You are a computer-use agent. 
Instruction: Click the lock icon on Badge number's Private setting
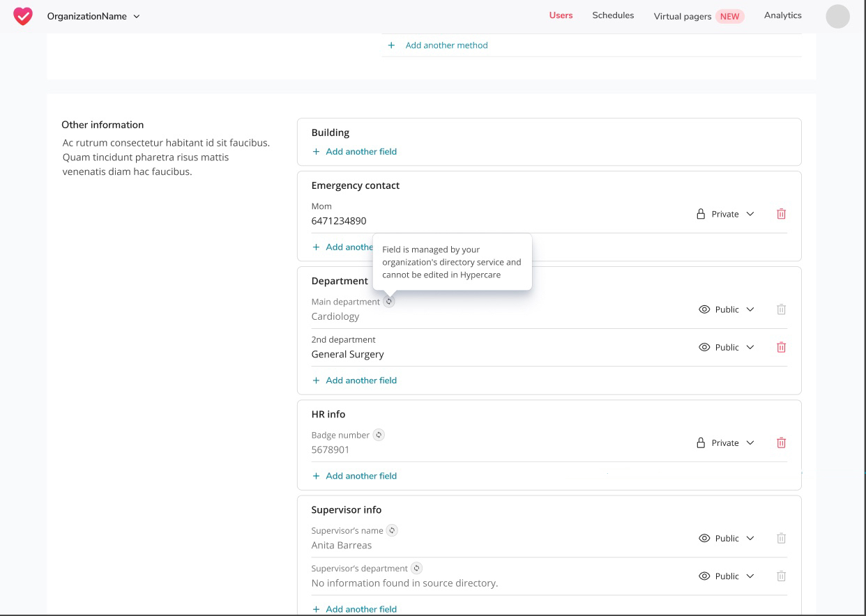point(700,442)
